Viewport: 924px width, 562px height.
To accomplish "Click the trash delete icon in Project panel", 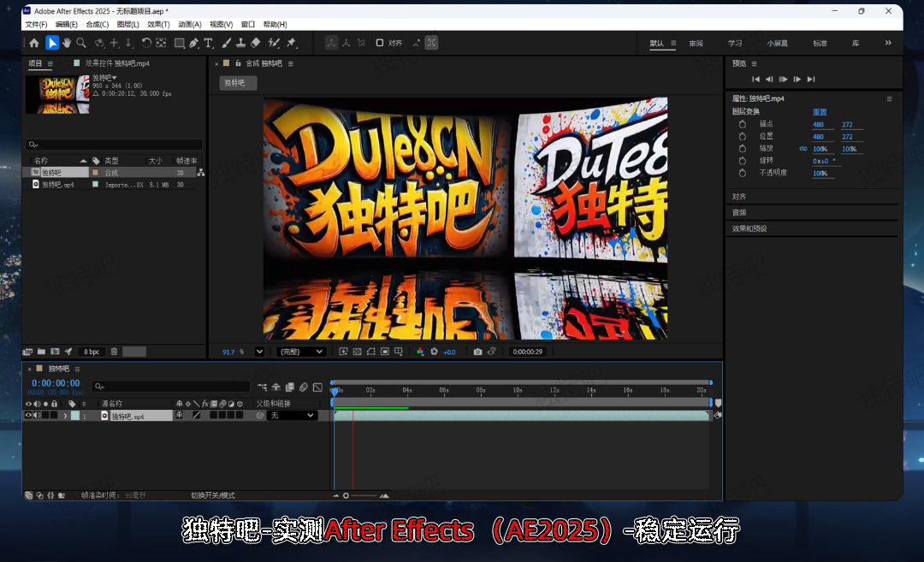I will pos(115,352).
